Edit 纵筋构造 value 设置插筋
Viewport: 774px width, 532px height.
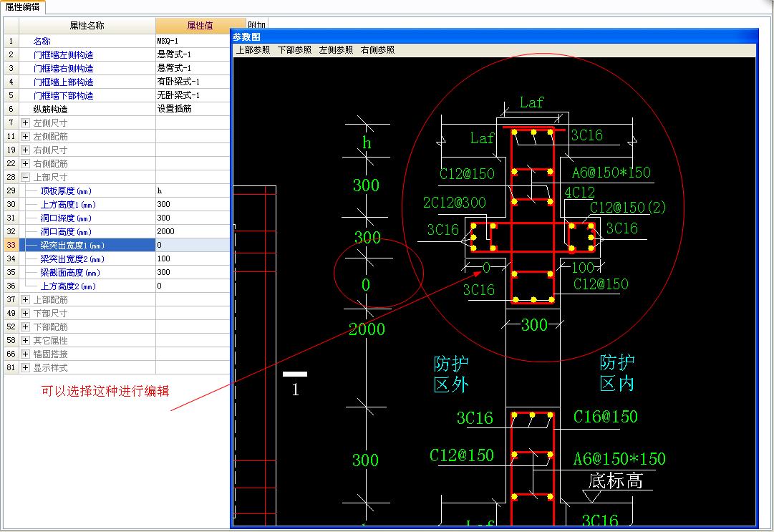point(193,109)
